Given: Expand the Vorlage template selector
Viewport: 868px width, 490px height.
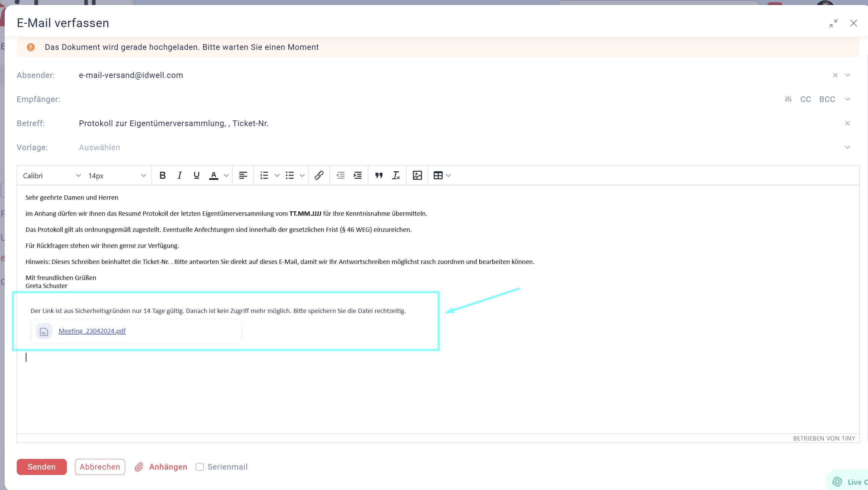Looking at the screenshot, I should pos(847,147).
